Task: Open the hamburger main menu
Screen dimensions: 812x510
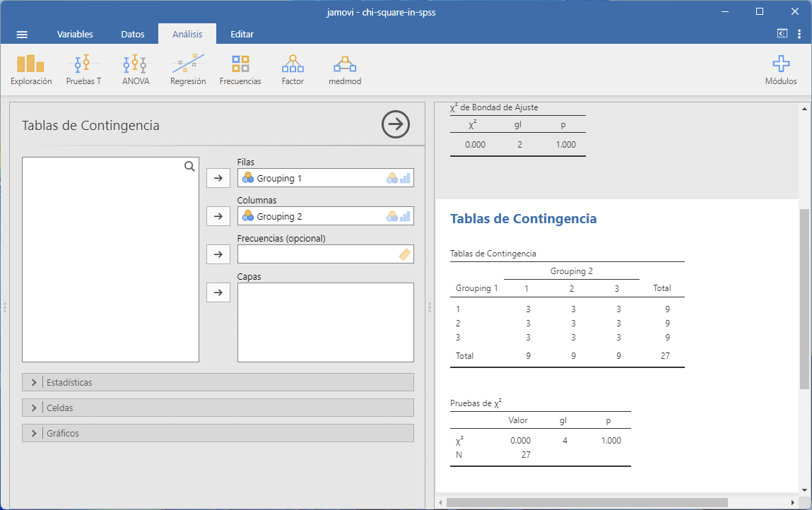Action: (22, 34)
